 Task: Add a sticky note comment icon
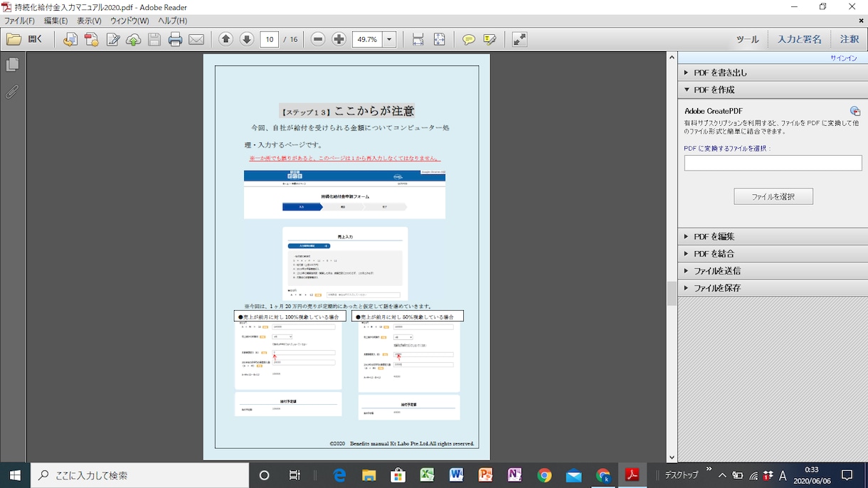468,40
